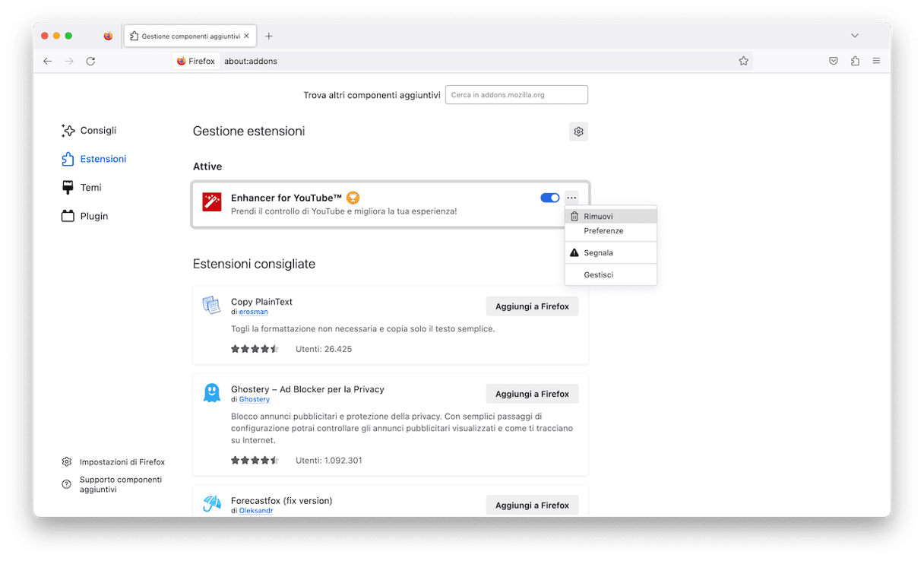Image resolution: width=924 pixels, height=561 pixels.
Task: Click the Ghostery ghost icon
Action: [211, 393]
